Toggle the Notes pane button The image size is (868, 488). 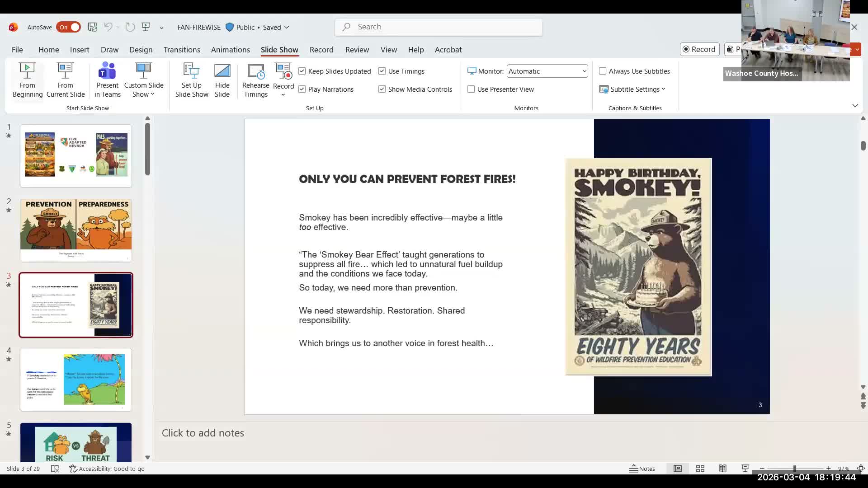click(642, 469)
